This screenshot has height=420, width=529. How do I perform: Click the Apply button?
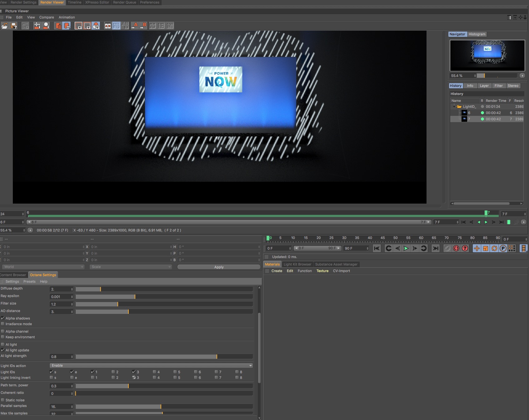219,267
